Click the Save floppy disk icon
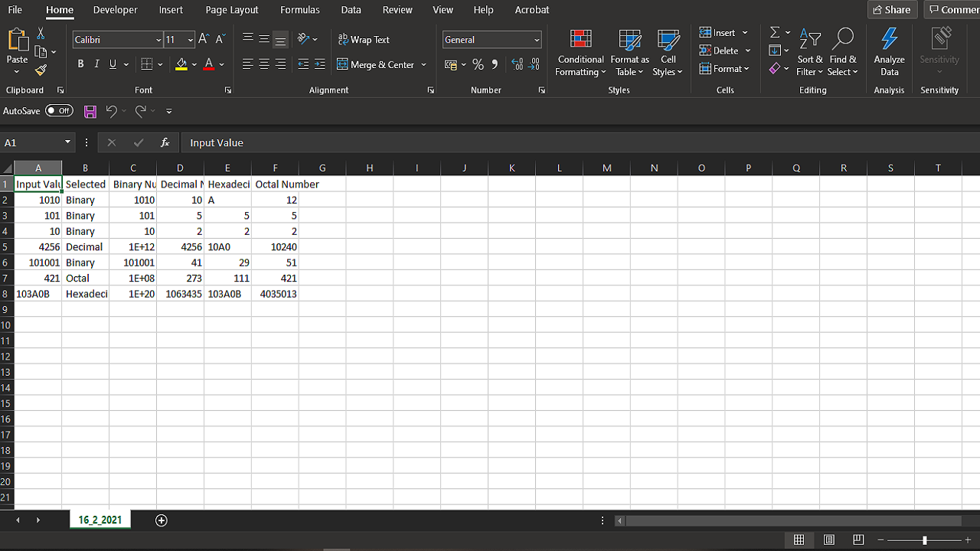This screenshot has width=980, height=551. 90,112
